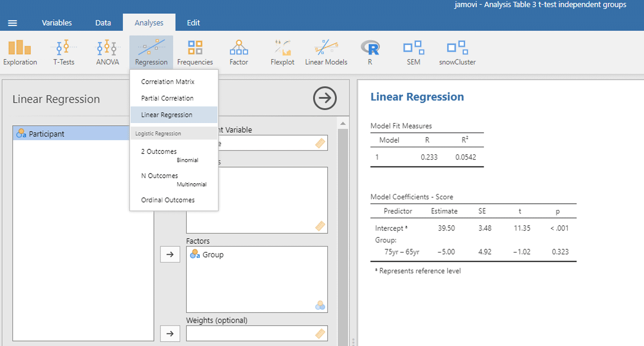This screenshot has height=346, width=644.
Task: Open the R module icon
Action: coord(370,53)
